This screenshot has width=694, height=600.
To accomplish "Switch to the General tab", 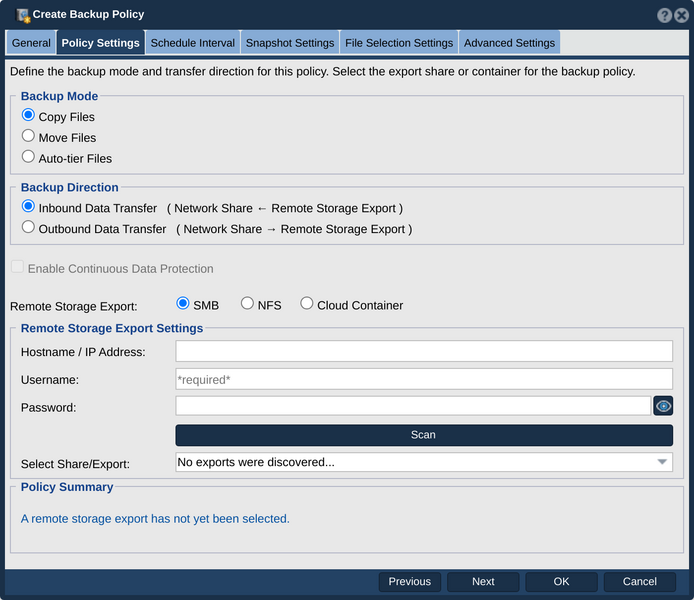I will [31, 43].
